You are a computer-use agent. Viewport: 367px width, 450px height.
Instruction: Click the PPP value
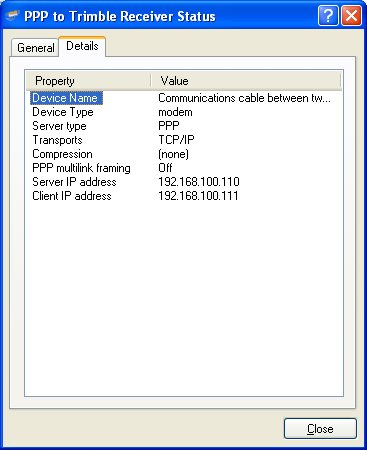tap(169, 126)
